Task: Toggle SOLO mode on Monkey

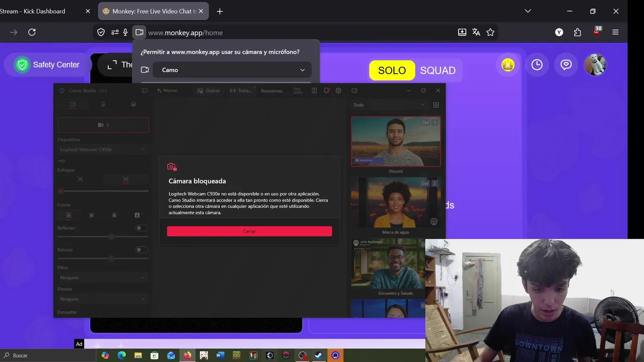Action: (x=392, y=70)
